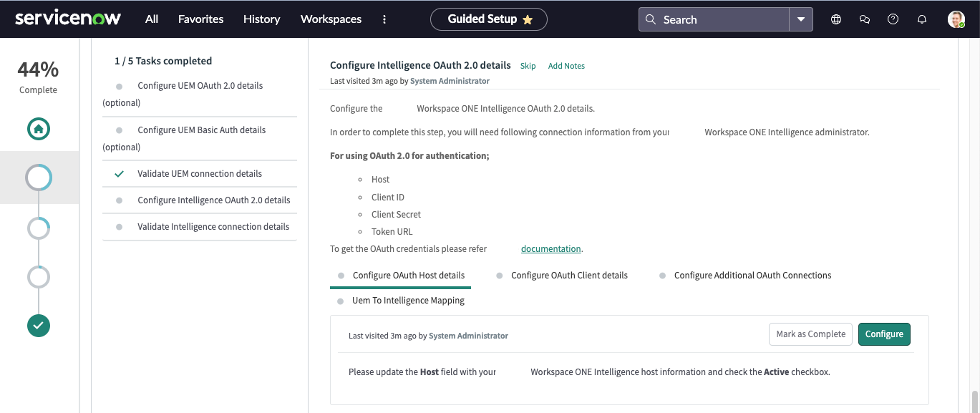
Task: Click the home icon on progress sidebar
Action: (38, 129)
